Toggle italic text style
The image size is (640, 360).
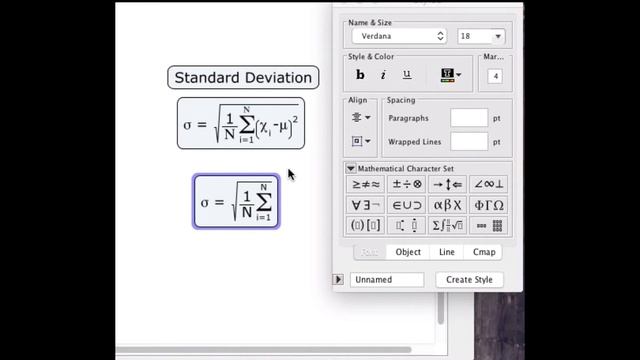click(383, 75)
